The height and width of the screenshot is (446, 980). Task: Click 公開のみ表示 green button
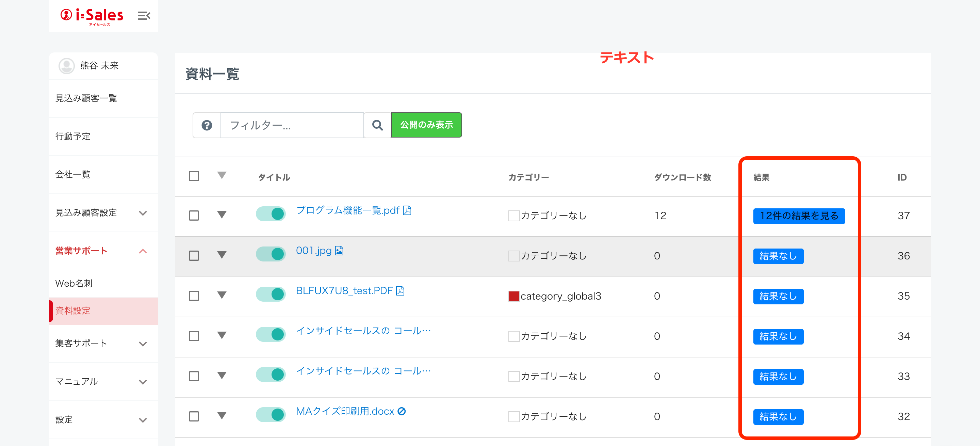(x=426, y=125)
